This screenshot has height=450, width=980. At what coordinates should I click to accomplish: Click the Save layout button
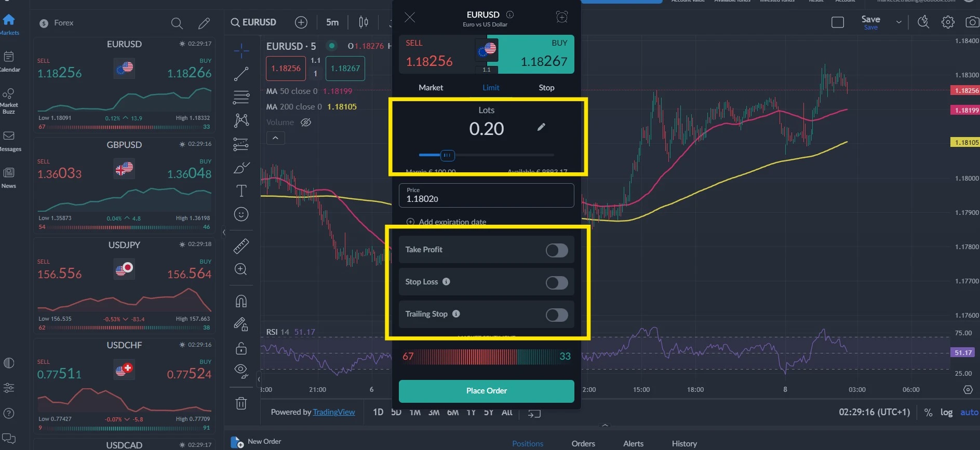870,22
